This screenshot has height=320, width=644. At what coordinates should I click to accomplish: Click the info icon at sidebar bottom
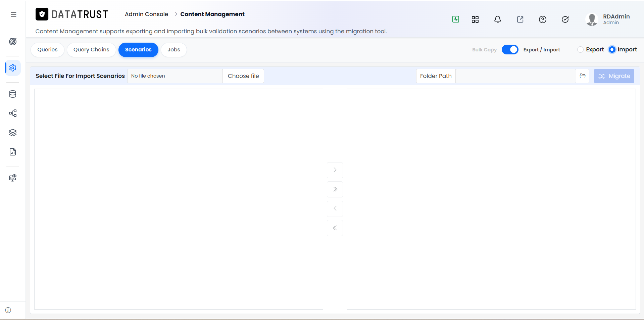[x=8, y=310]
